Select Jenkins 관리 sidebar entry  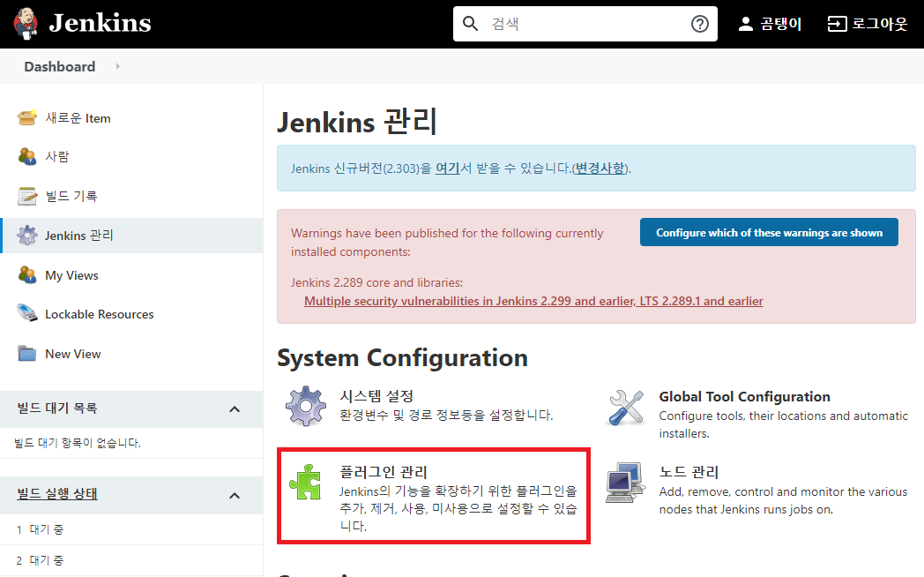[x=79, y=236]
